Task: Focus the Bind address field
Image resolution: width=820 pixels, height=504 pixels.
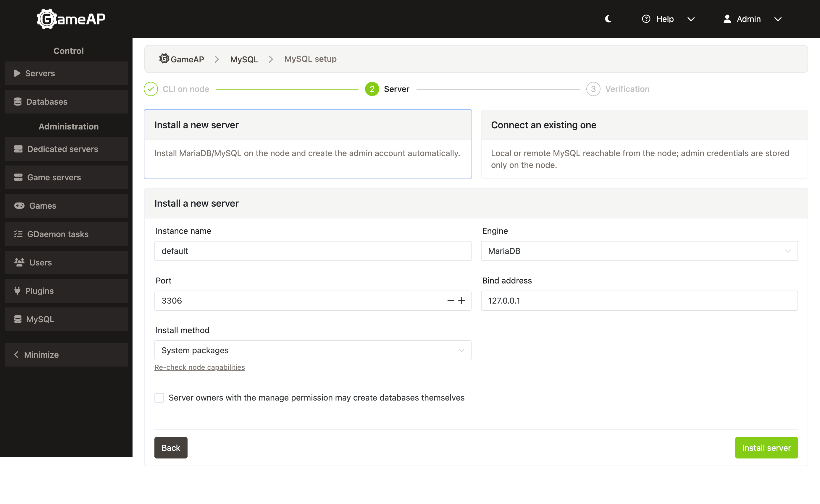Action: click(x=639, y=301)
